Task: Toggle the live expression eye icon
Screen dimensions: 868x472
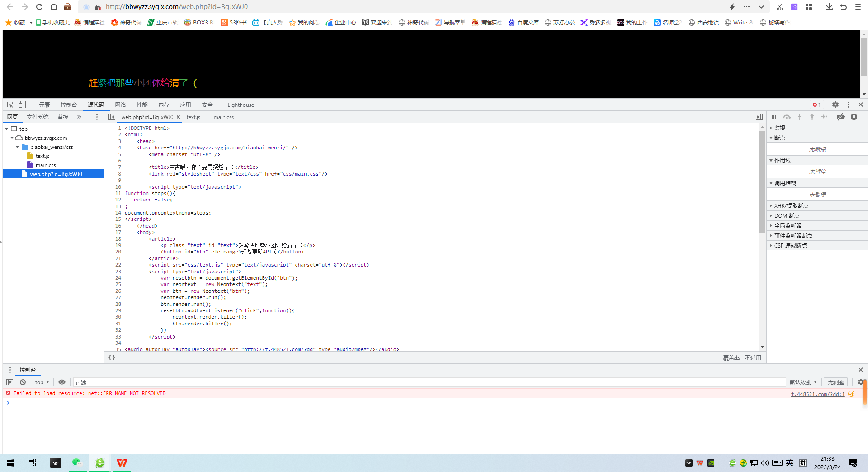Action: [62, 382]
